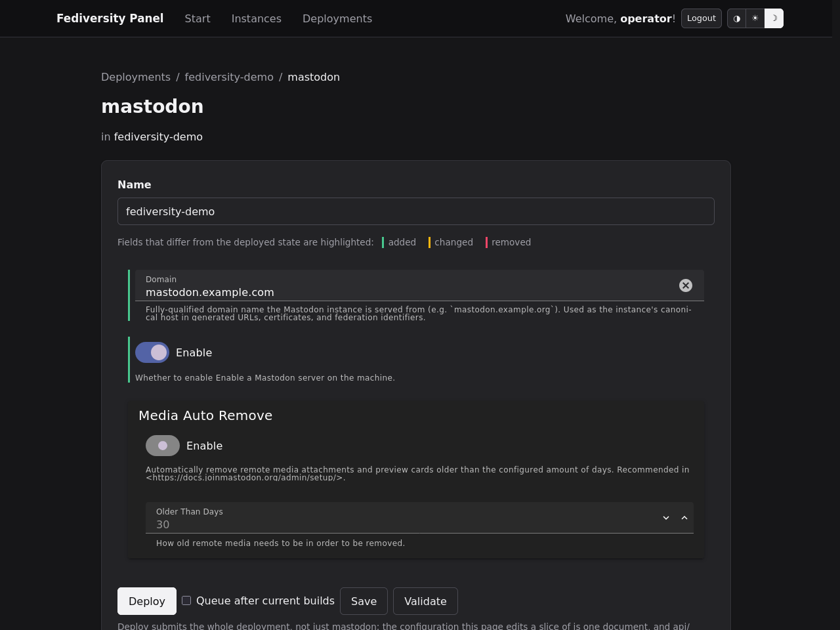Open fediversity-demo link under the title

pos(158,136)
